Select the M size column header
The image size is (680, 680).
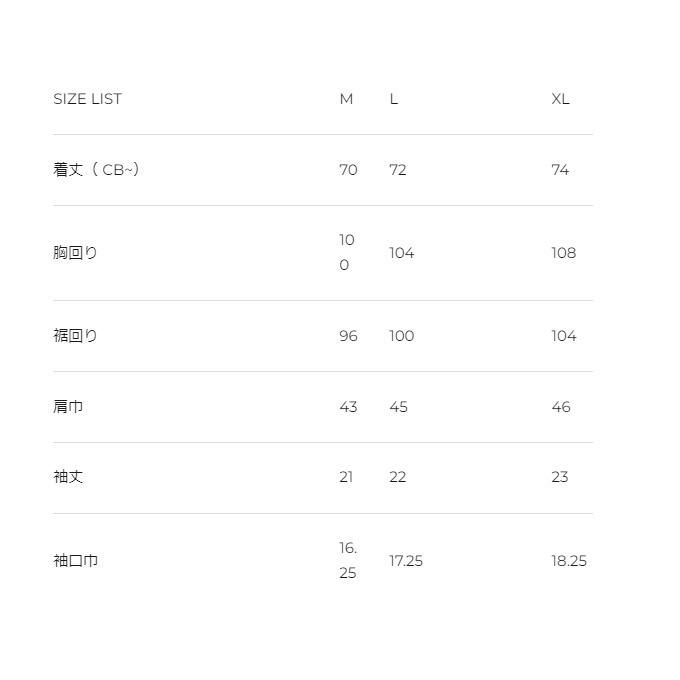(346, 99)
